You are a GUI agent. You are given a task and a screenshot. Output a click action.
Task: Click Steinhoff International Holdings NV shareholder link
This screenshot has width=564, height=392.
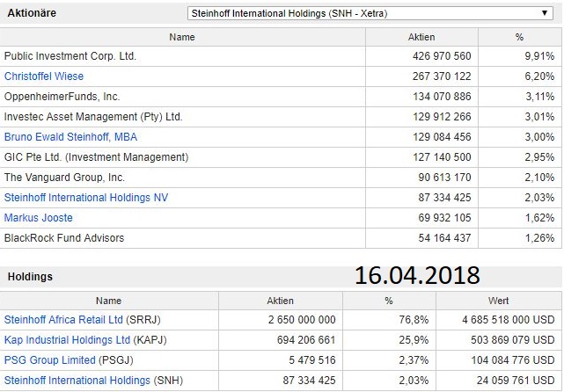[x=86, y=198]
